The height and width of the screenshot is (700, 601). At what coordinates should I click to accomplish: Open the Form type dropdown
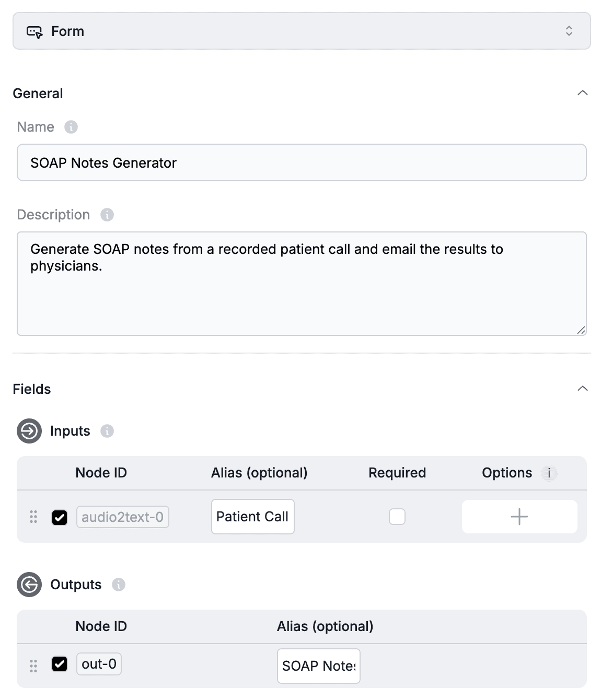[302, 31]
